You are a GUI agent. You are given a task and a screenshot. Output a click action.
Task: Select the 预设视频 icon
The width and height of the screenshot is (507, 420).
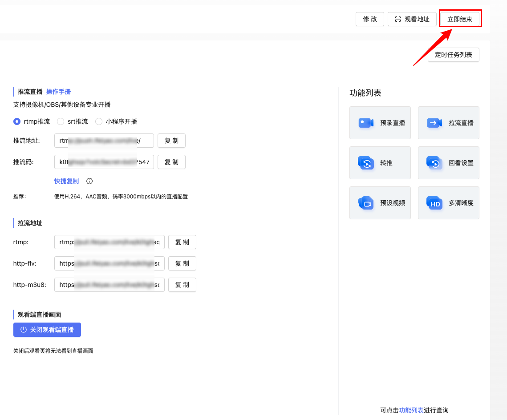coord(366,203)
